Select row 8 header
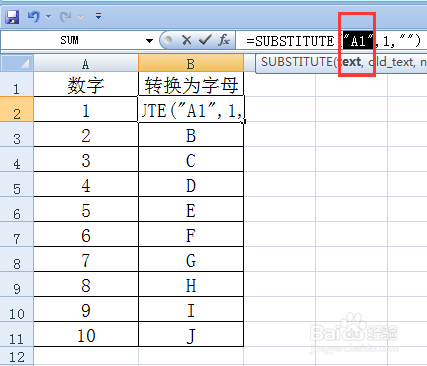Viewport: 427px width, 366px height. pyautogui.click(x=17, y=259)
